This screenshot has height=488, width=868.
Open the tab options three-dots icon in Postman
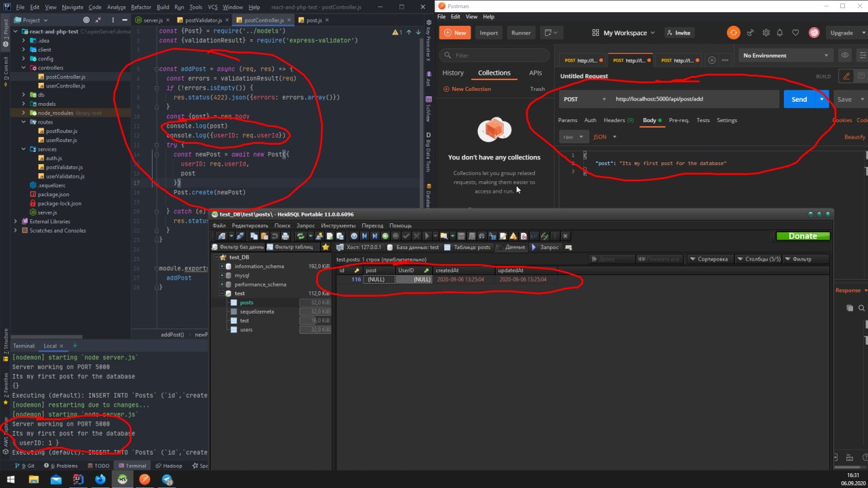click(725, 60)
